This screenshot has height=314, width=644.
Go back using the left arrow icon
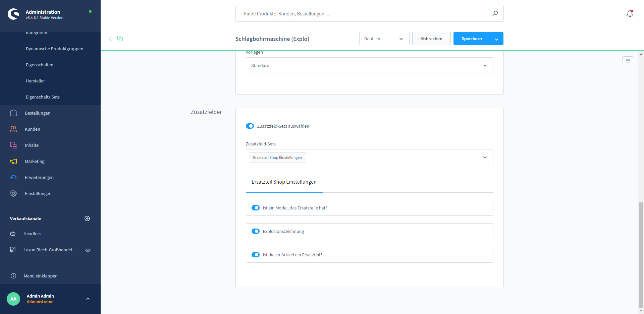click(x=110, y=39)
